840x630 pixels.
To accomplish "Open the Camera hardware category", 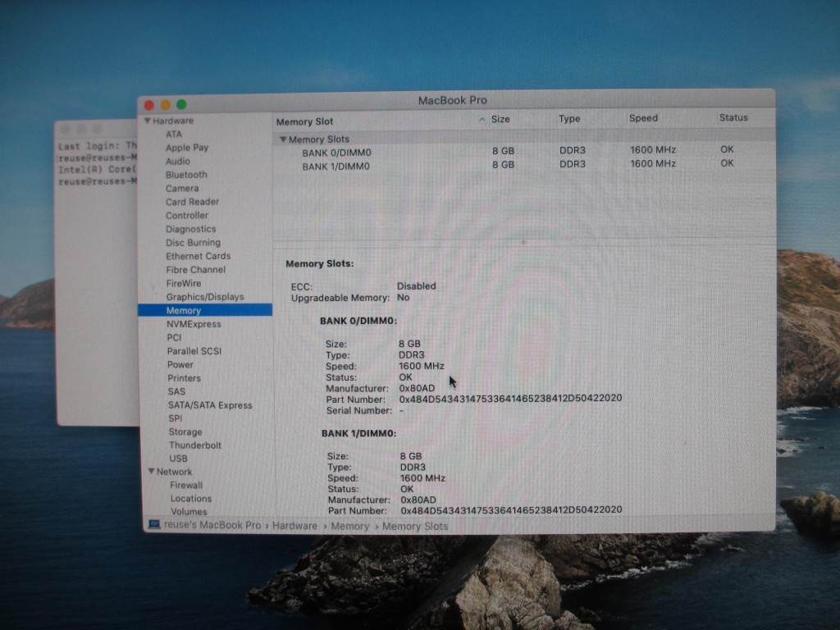I will click(182, 189).
